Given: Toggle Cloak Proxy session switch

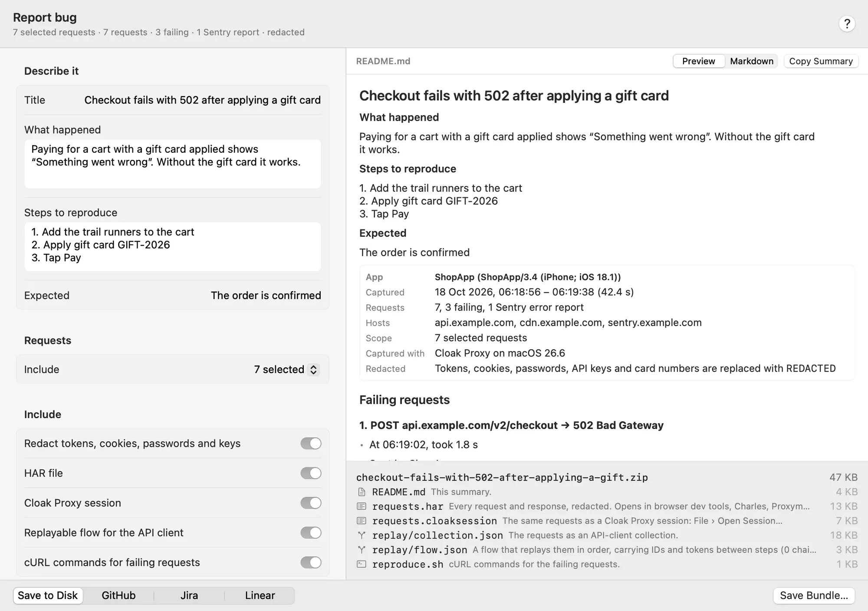Looking at the screenshot, I should pyautogui.click(x=311, y=503).
